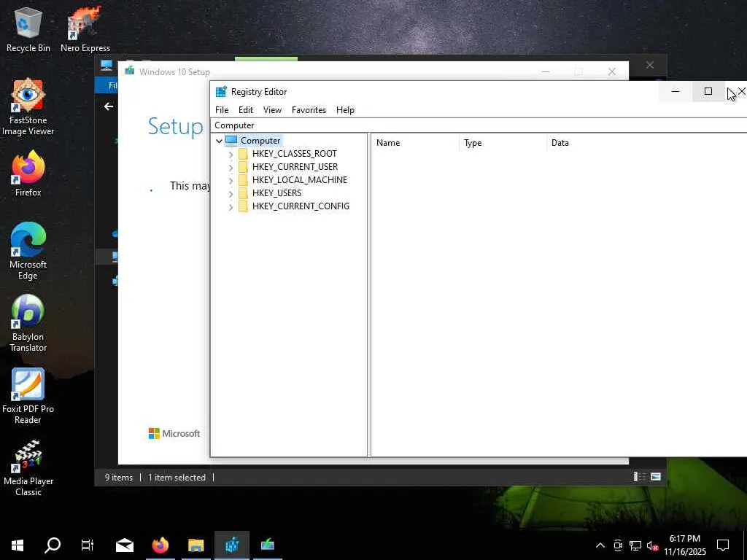
Task: Open the Windows Start menu
Action: pyautogui.click(x=18, y=545)
